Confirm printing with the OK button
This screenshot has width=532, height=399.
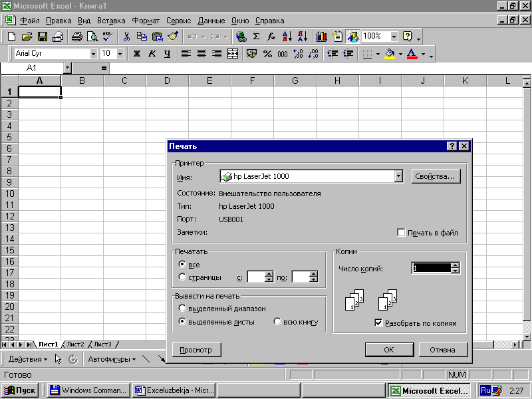389,350
